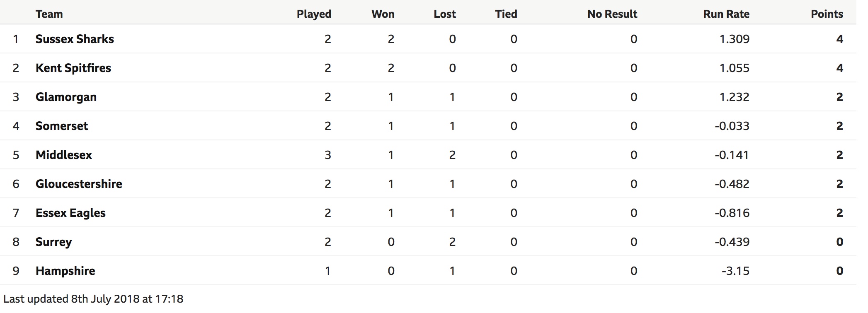Click Surrey team name
This screenshot has width=868, height=313.
53,242
